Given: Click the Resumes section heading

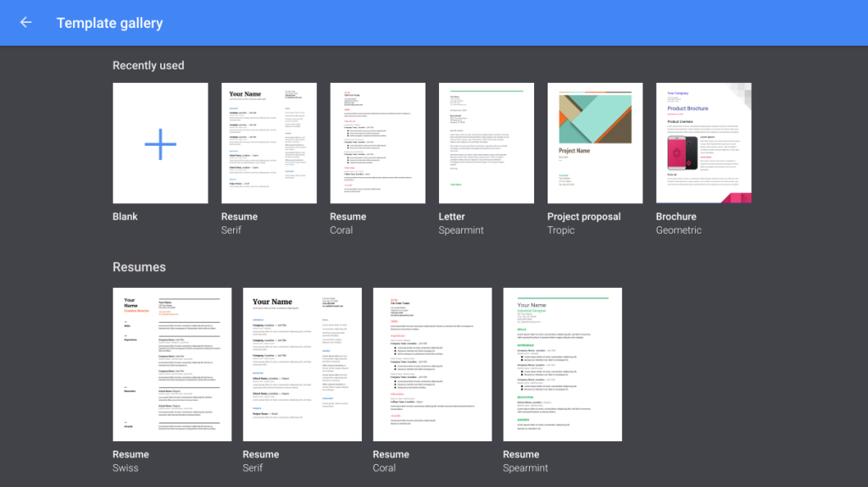Looking at the screenshot, I should (139, 267).
